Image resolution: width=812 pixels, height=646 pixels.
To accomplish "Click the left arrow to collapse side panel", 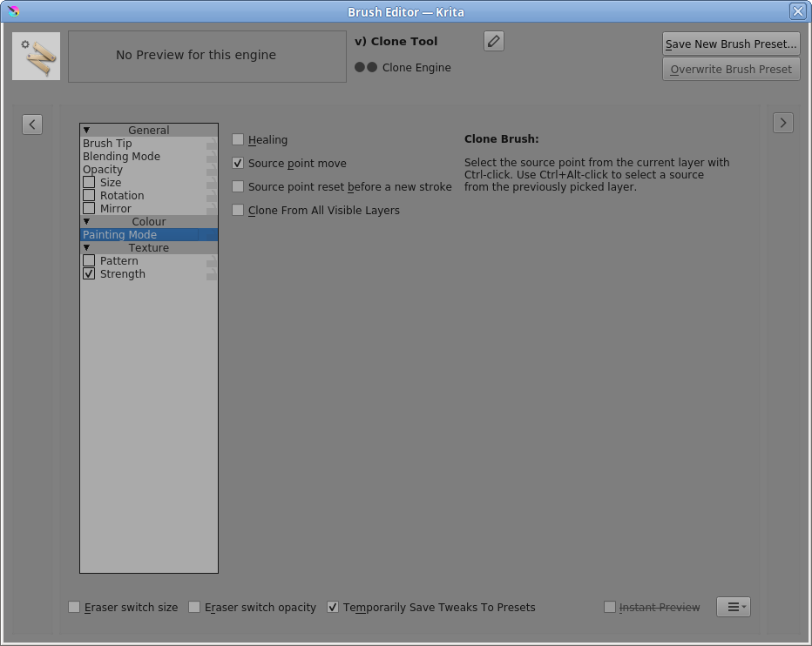I will (32, 124).
